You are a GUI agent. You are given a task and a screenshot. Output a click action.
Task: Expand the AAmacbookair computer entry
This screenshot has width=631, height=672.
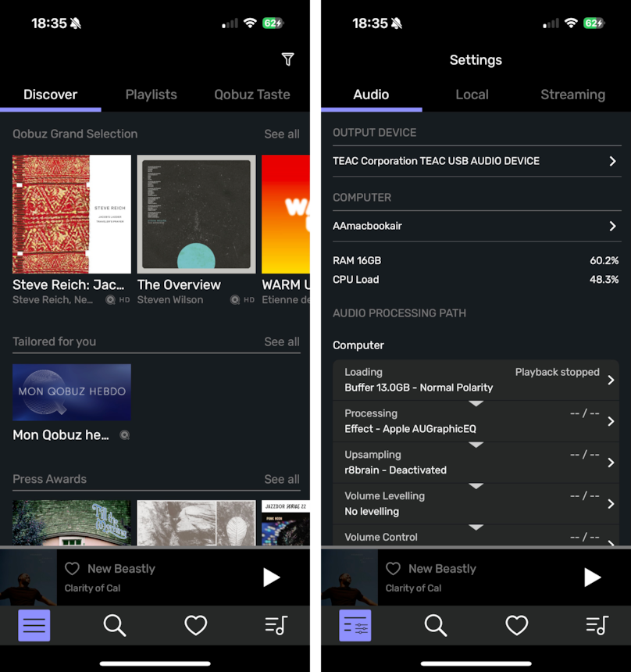coord(476,226)
